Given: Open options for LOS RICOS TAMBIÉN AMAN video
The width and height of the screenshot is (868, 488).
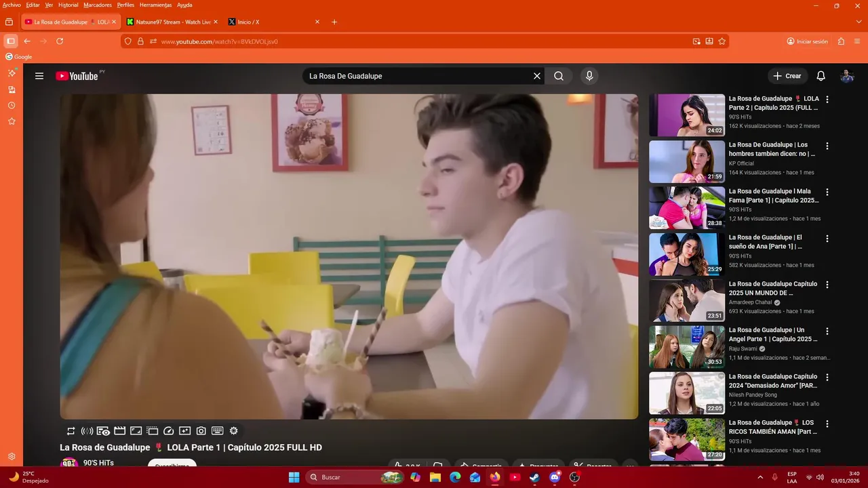Looking at the screenshot, I should tap(827, 424).
